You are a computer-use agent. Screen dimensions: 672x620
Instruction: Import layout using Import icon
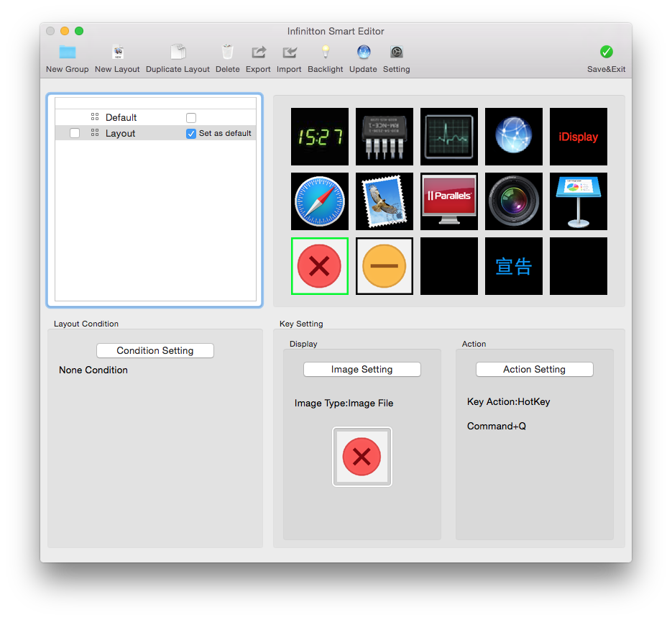coord(289,53)
